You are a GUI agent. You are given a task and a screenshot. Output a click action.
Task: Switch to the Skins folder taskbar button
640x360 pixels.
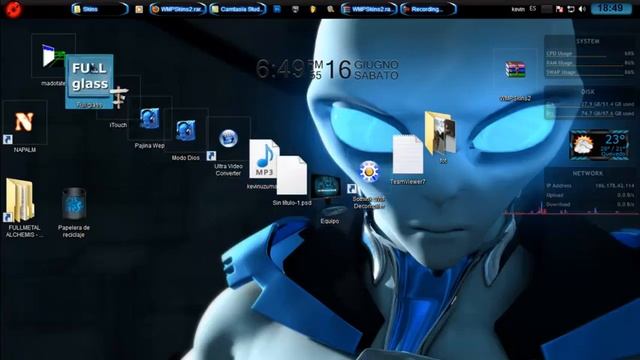click(x=99, y=9)
